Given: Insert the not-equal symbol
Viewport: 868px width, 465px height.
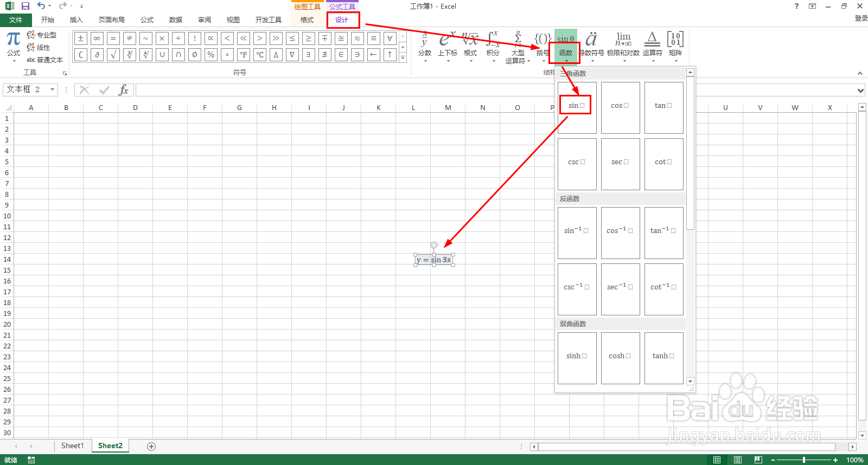Looking at the screenshot, I should pyautogui.click(x=129, y=38).
